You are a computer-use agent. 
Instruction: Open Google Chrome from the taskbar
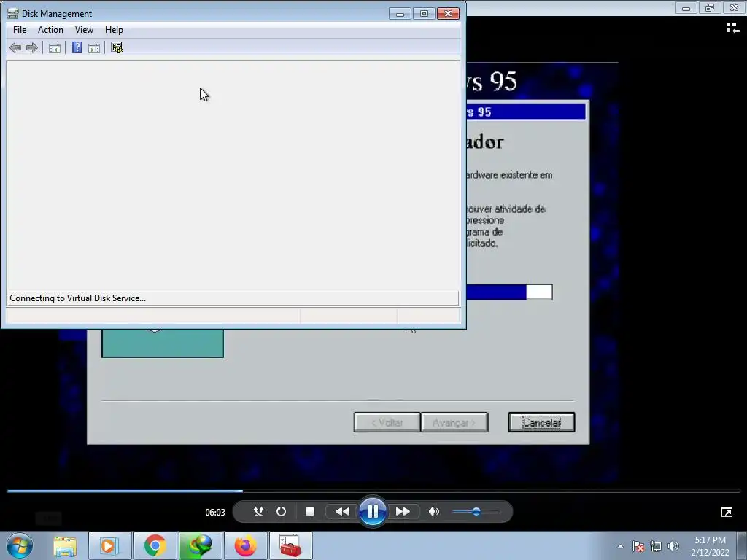pos(155,545)
